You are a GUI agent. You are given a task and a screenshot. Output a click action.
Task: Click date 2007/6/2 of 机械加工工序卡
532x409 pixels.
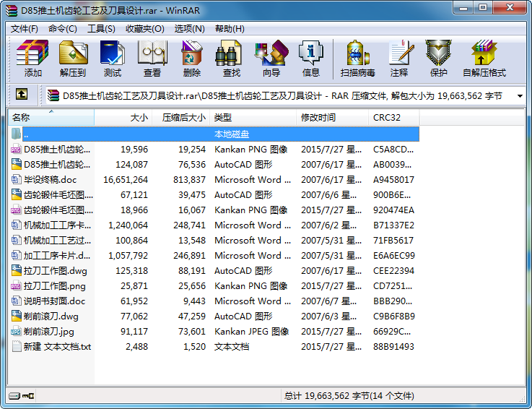click(x=328, y=225)
